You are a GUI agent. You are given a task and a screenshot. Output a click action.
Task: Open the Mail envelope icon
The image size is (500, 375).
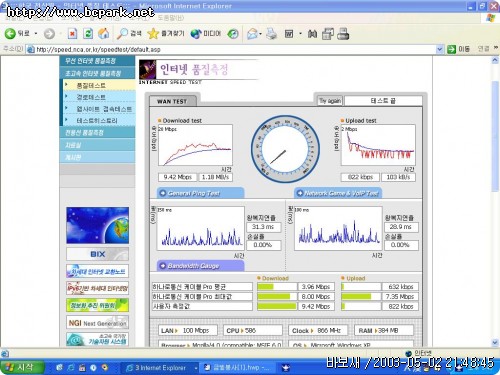252,34
